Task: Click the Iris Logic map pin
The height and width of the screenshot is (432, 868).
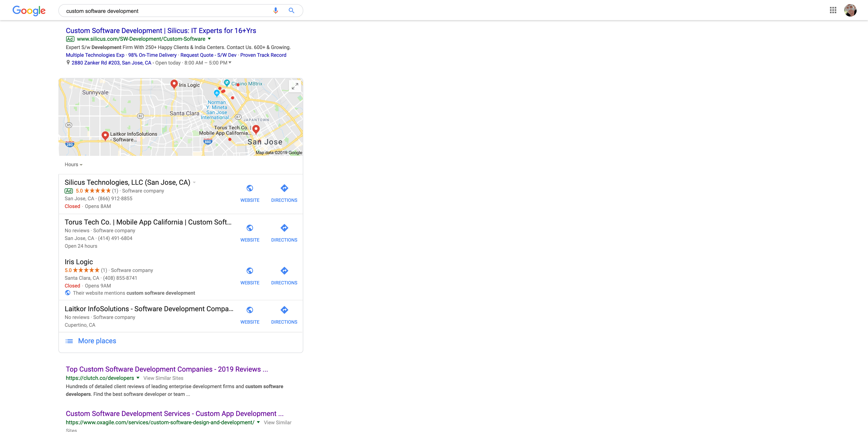Action: pyautogui.click(x=174, y=84)
